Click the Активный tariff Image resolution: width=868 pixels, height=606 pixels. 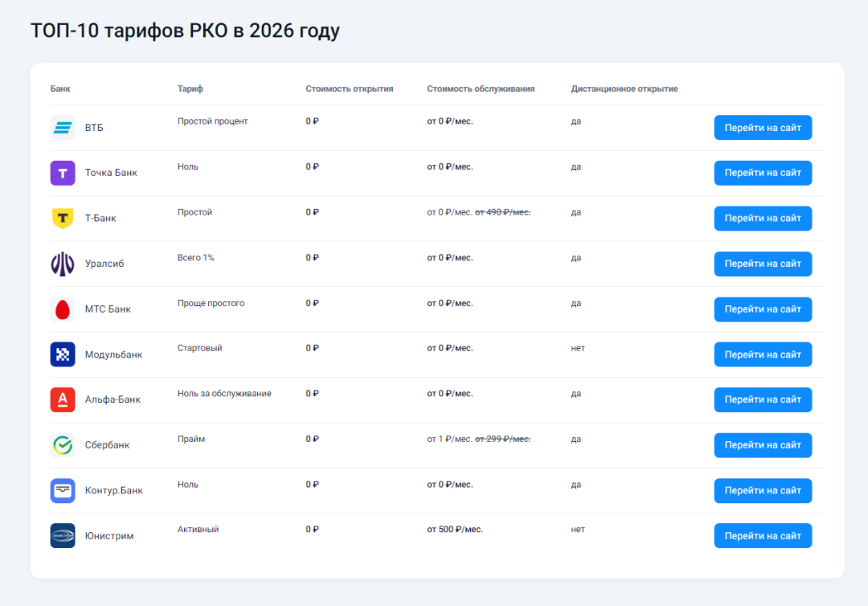199,529
